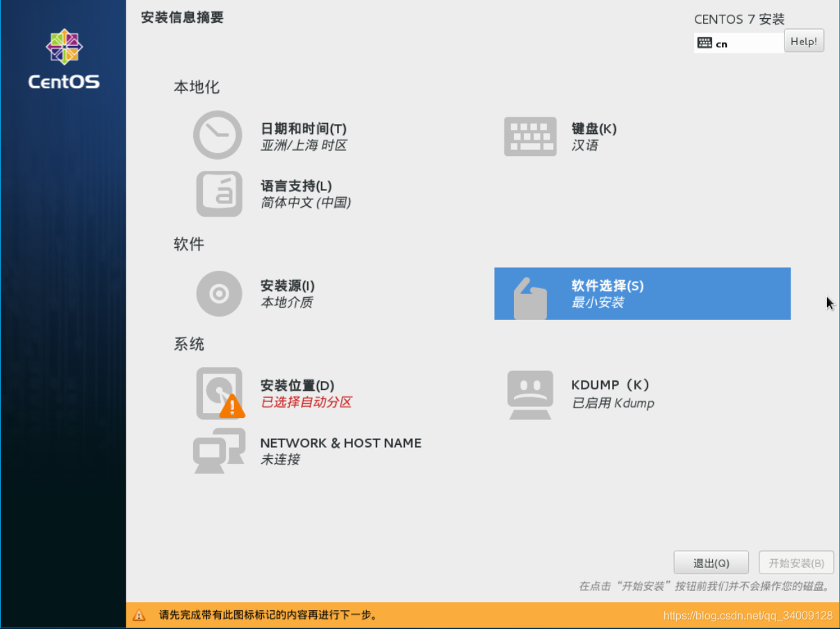Click the 简体中文 (中国) language text
This screenshot has height=629, width=840.
point(306,203)
